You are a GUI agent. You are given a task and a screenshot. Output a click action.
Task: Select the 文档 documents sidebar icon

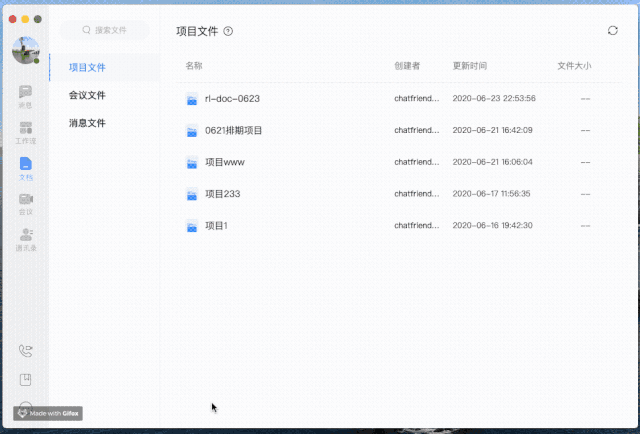pyautogui.click(x=25, y=167)
